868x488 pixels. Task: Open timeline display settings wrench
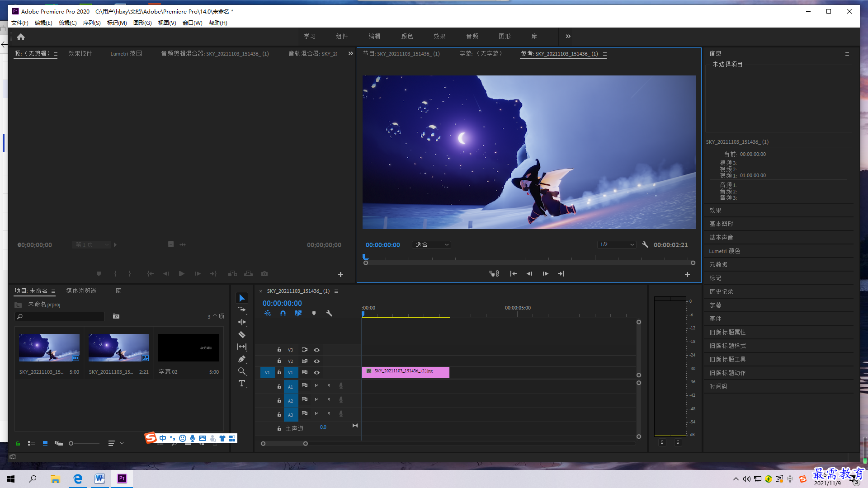[329, 313]
